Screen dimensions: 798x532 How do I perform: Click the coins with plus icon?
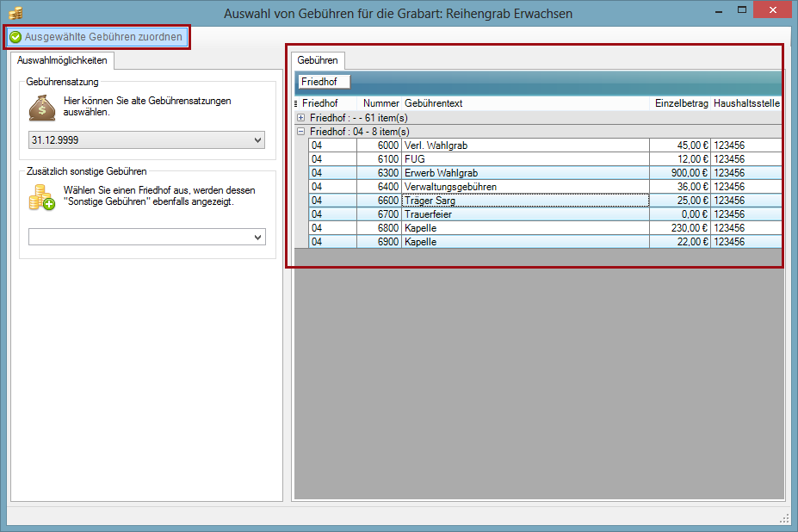(x=42, y=197)
